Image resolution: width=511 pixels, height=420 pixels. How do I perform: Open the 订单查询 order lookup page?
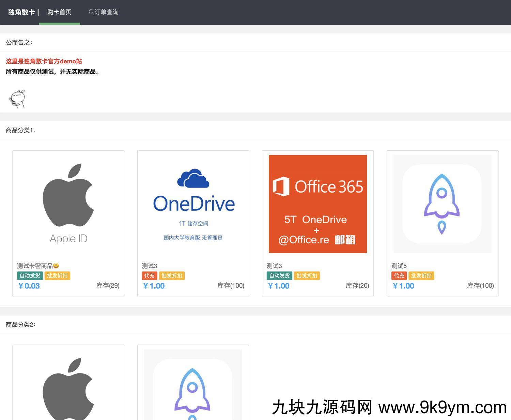[x=106, y=12]
